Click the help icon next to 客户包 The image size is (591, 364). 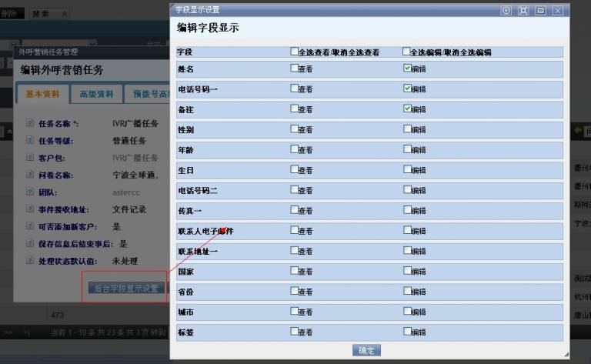coord(29,157)
